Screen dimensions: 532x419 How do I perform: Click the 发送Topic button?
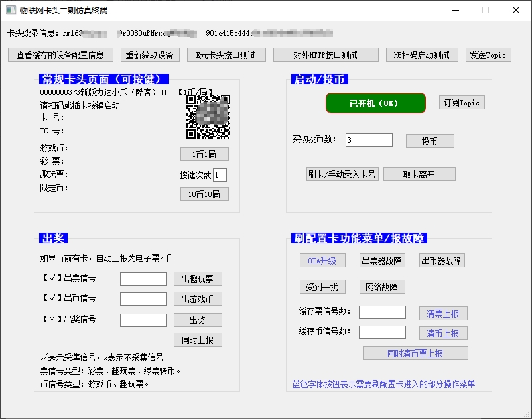click(488, 55)
